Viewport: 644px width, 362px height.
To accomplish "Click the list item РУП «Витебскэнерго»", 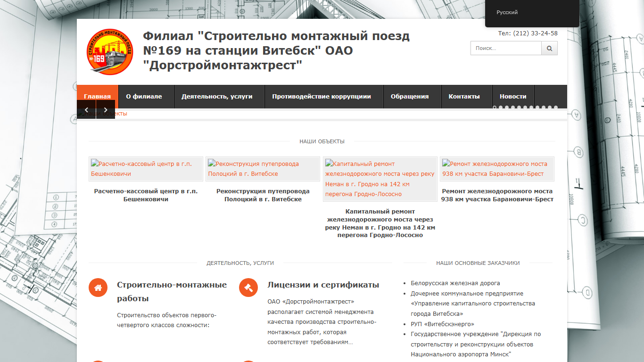I will click(x=442, y=324).
